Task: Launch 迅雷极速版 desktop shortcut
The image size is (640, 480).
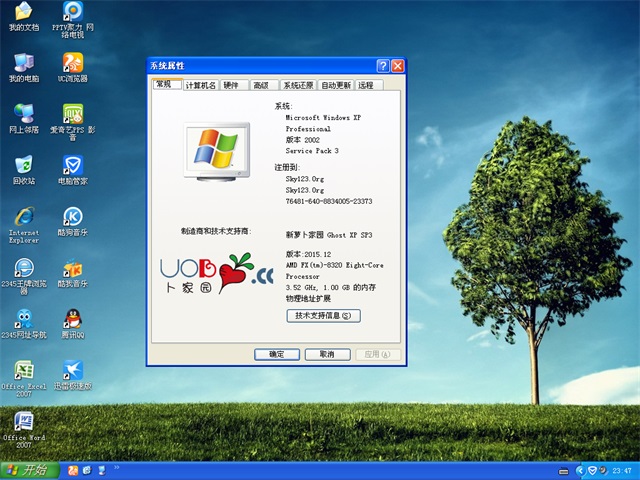Action: (x=73, y=371)
